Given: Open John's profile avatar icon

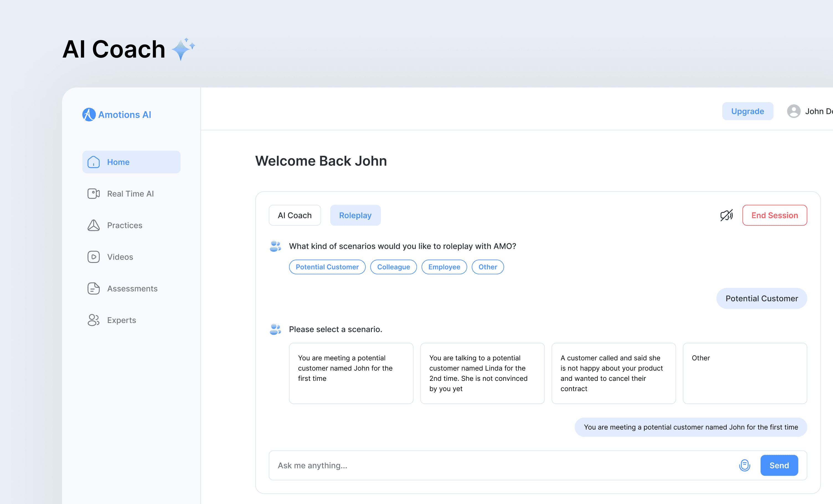Looking at the screenshot, I should click(x=793, y=111).
